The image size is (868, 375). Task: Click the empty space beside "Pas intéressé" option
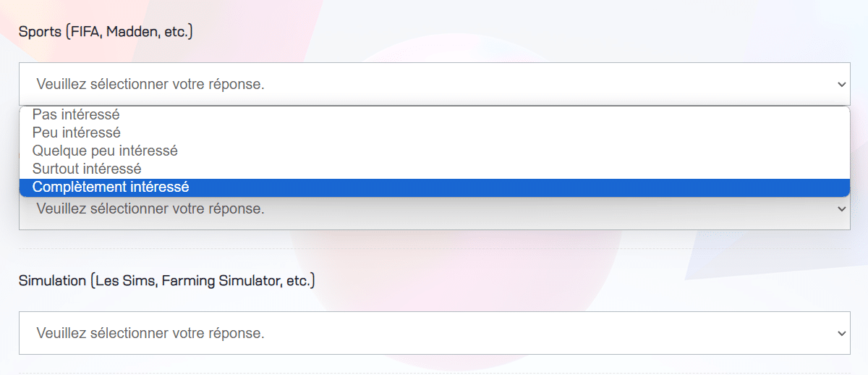coord(485,114)
